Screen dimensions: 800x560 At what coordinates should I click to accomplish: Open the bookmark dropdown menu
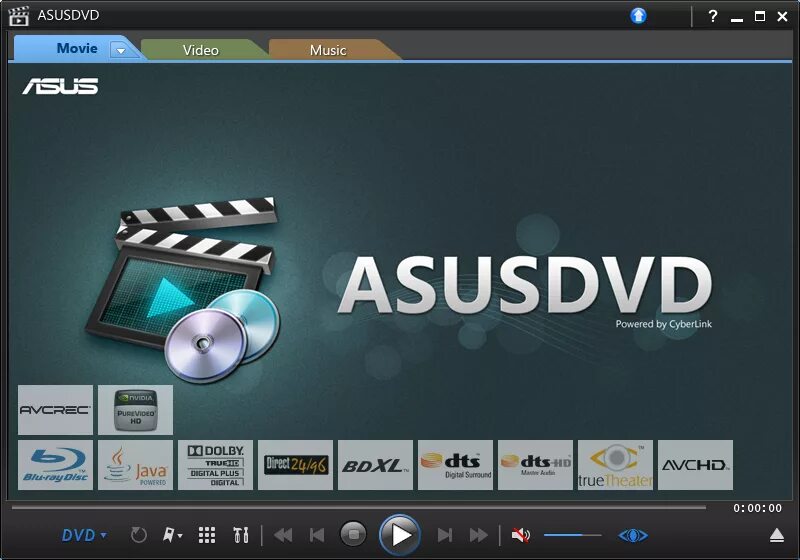tap(172, 535)
